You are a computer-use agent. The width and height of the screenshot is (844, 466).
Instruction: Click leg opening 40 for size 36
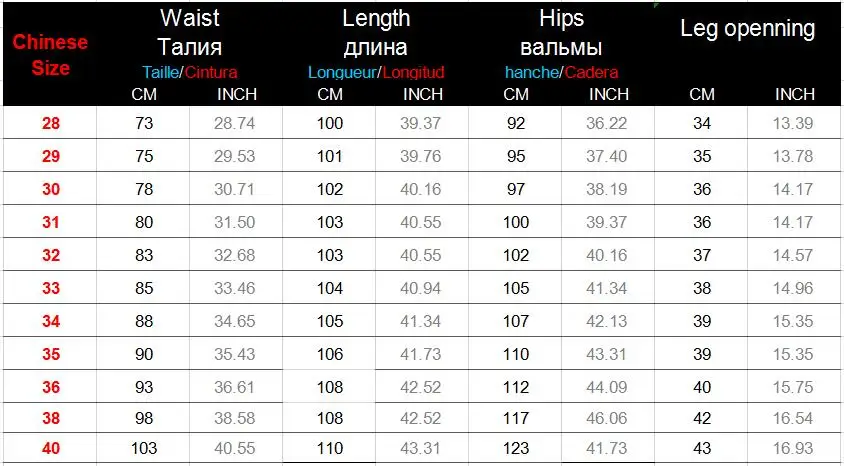tap(702, 387)
